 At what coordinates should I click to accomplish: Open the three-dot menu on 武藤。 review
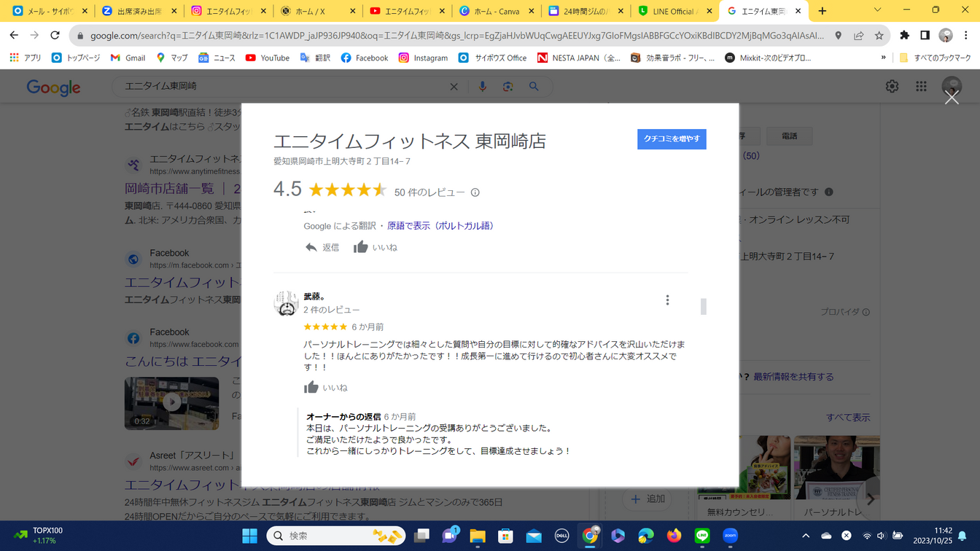[667, 300]
